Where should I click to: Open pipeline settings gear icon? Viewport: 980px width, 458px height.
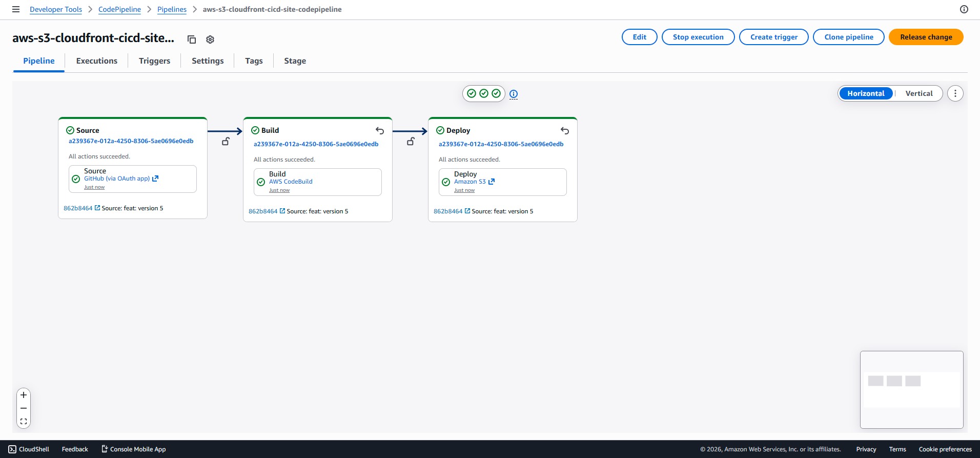tap(210, 39)
